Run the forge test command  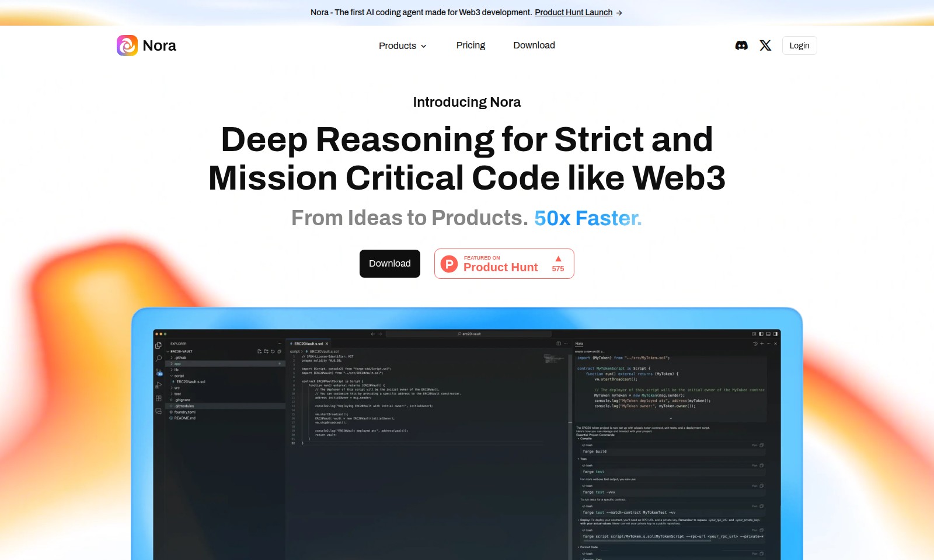pyautogui.click(x=755, y=466)
